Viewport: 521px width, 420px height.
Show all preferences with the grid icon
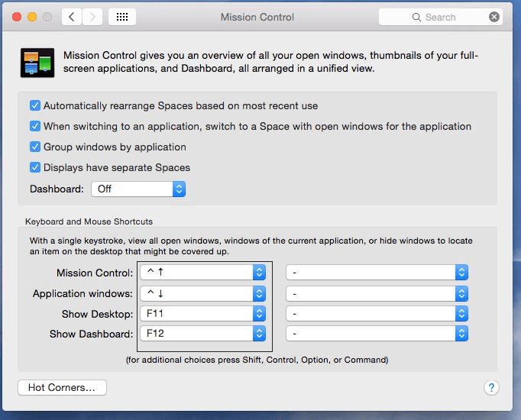click(x=122, y=17)
